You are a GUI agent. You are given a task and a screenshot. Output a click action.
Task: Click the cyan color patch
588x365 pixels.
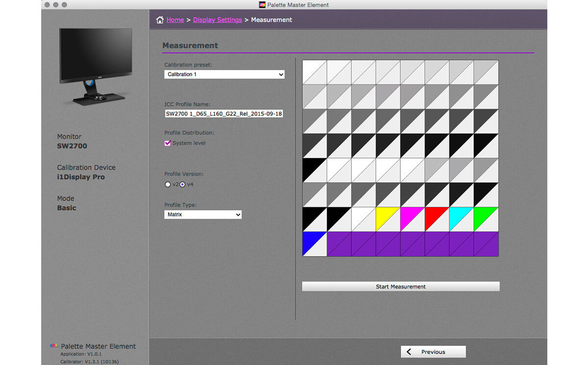tap(462, 219)
